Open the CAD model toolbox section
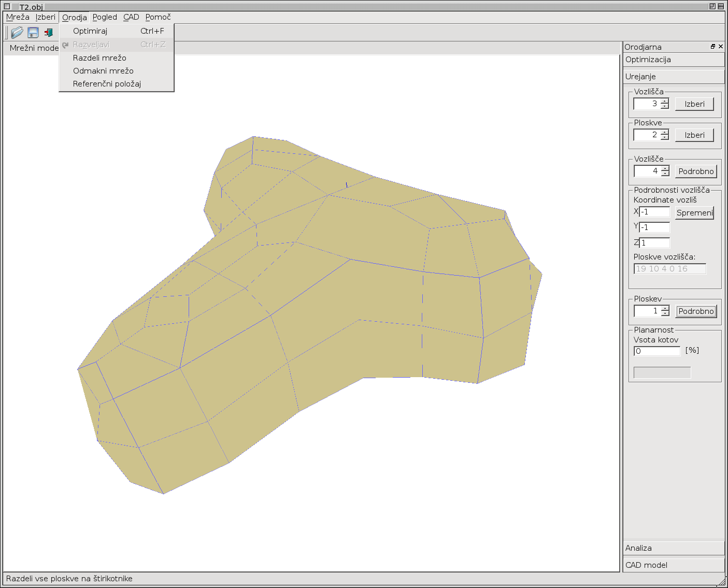Viewport: 728px width, 588px height. click(x=674, y=565)
